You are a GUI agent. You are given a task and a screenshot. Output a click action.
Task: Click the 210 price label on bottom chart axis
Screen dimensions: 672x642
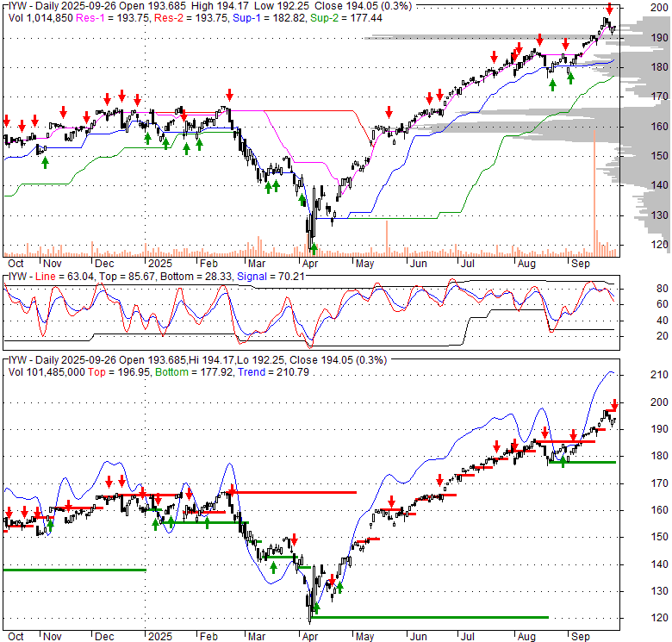pyautogui.click(x=659, y=375)
